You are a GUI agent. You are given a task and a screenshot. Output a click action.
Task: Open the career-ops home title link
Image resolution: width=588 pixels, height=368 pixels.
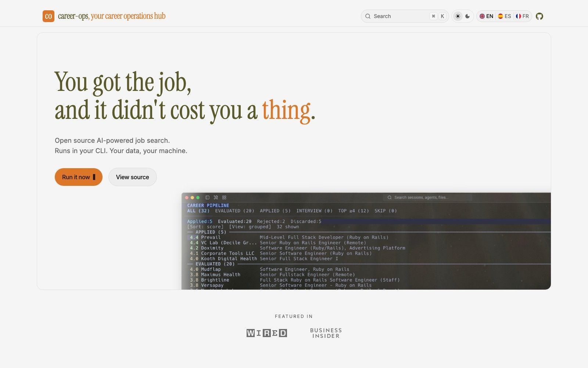click(112, 16)
